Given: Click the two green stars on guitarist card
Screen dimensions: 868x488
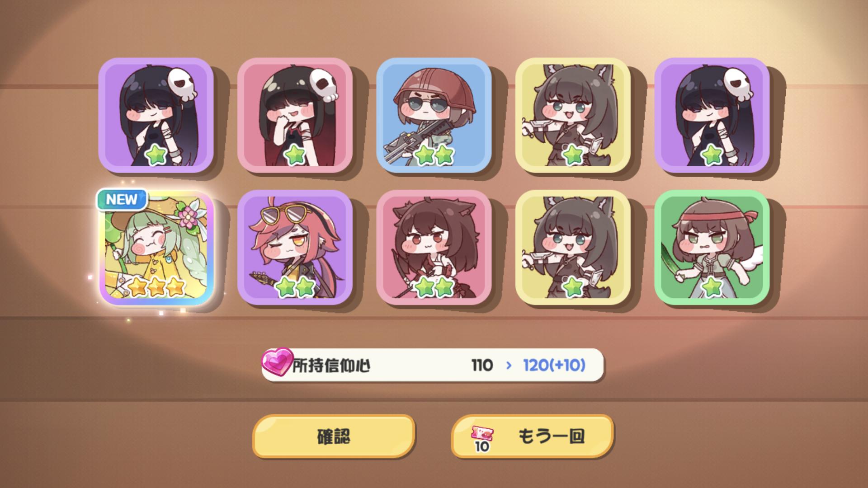Looking at the screenshot, I should click(295, 286).
